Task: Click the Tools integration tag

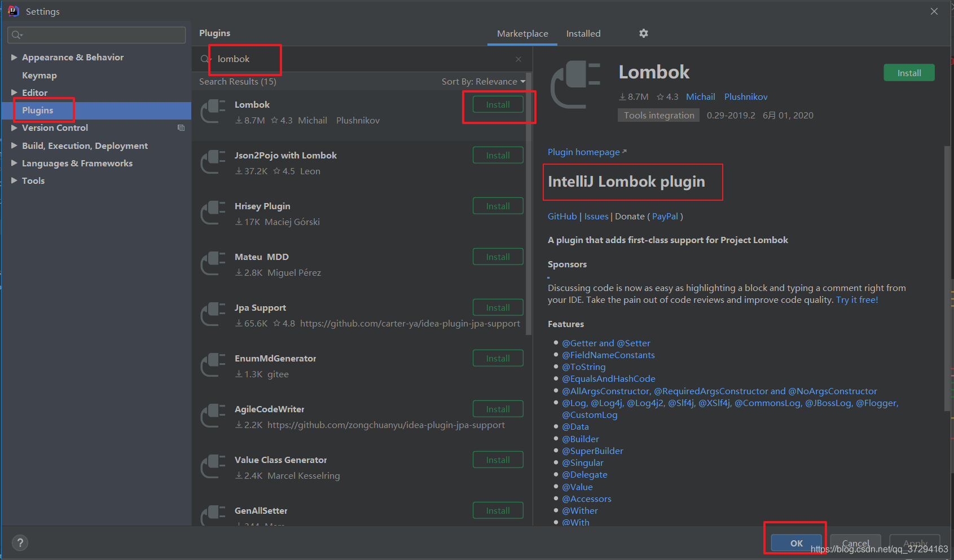Action: pos(658,115)
